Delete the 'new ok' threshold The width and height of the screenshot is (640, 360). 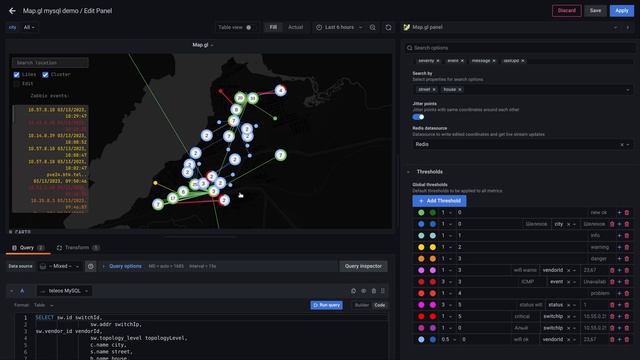pos(627,213)
